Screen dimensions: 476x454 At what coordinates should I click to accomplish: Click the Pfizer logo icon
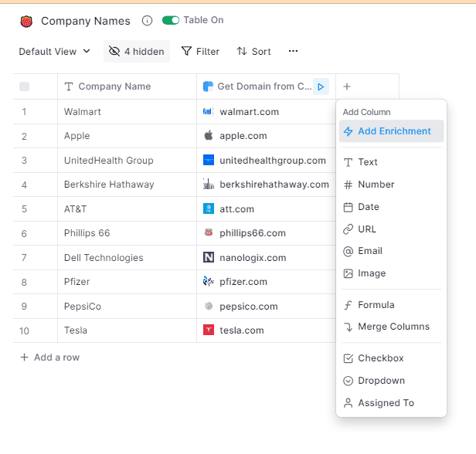point(209,281)
